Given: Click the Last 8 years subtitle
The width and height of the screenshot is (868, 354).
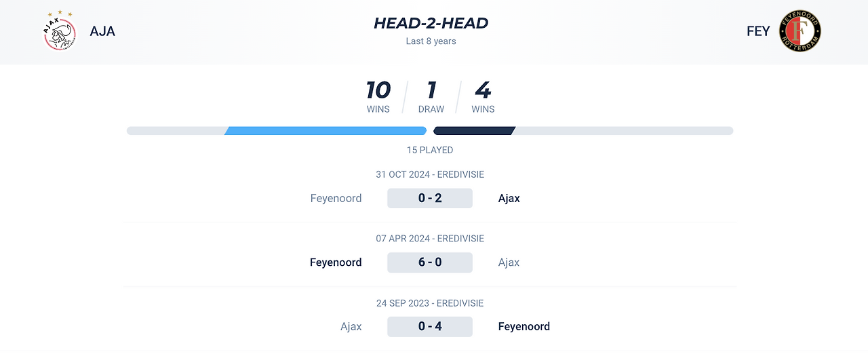Looking at the screenshot, I should coord(431,41).
